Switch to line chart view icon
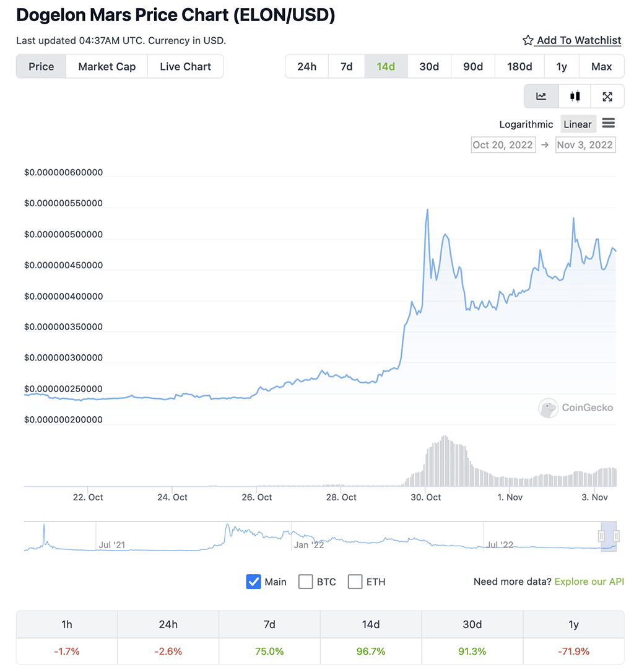Image resolution: width=634 pixels, height=672 pixels. pos(542,97)
